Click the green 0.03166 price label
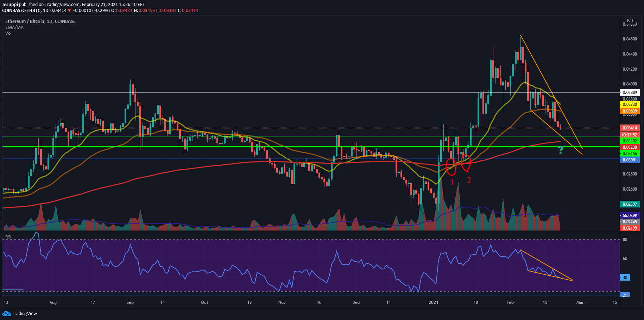644x320 pixels. [x=629, y=154]
